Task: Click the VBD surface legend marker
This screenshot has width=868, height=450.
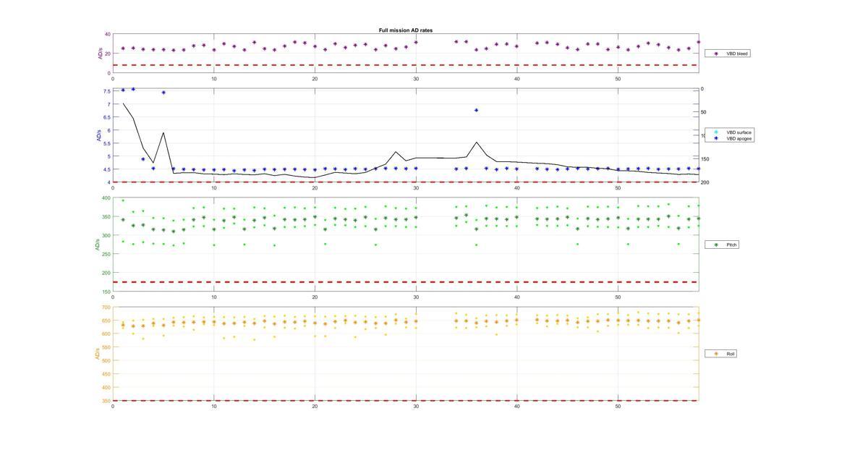Action: [x=716, y=132]
